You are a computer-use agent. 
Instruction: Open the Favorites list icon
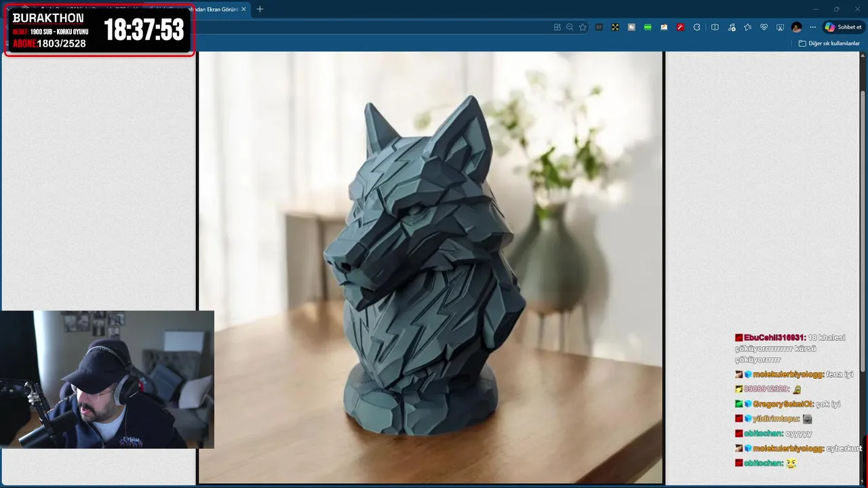(x=747, y=27)
